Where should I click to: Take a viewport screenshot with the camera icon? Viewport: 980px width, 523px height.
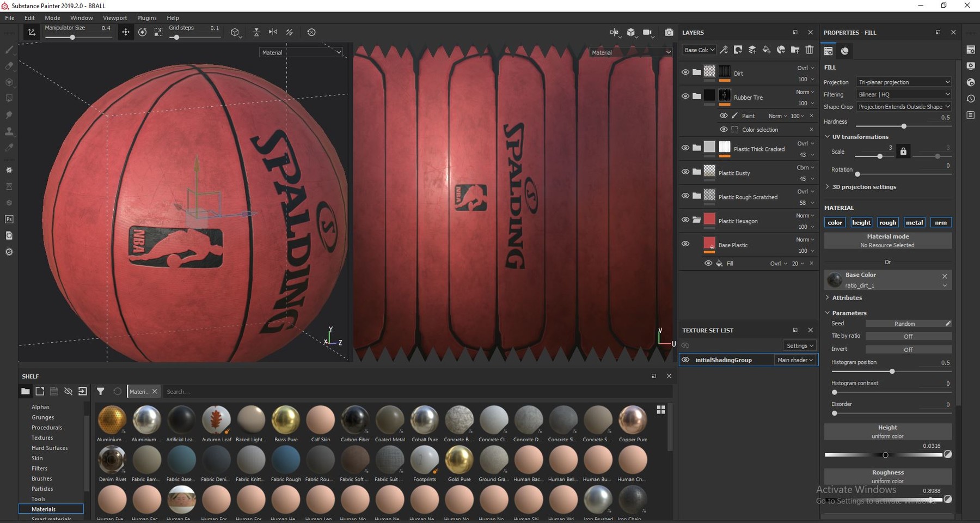(x=669, y=32)
